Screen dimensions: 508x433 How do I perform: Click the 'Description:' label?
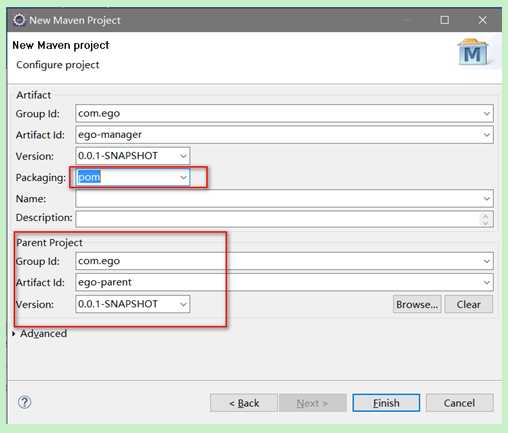(x=44, y=218)
